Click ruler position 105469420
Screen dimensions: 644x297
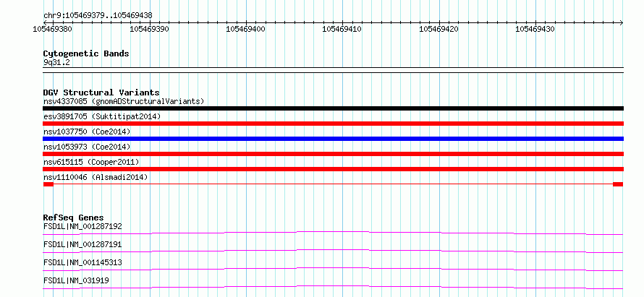pyautogui.click(x=439, y=29)
